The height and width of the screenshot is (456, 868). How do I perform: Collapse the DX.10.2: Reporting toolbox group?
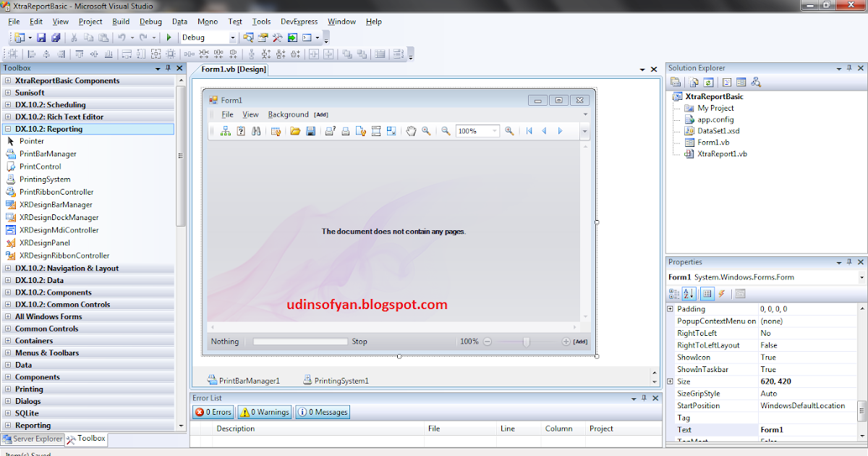coord(8,129)
